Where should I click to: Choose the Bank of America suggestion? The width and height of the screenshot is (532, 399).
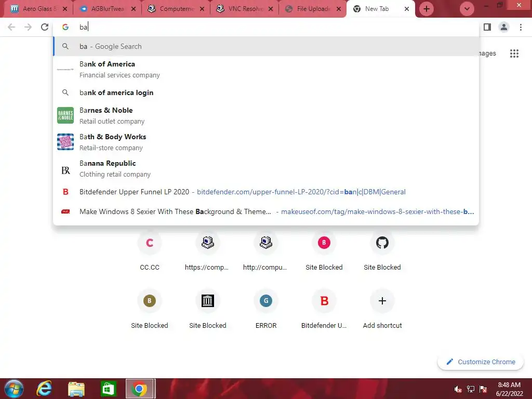[266, 69]
